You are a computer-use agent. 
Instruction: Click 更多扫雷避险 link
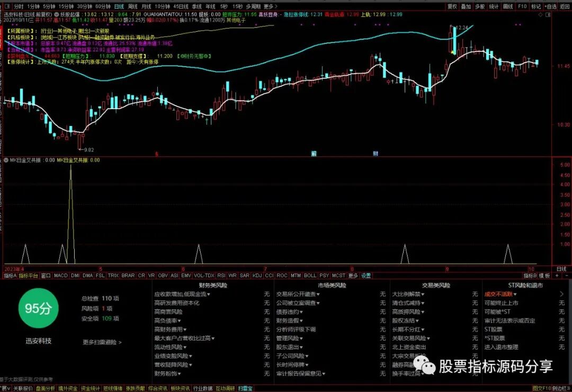[x=102, y=342]
